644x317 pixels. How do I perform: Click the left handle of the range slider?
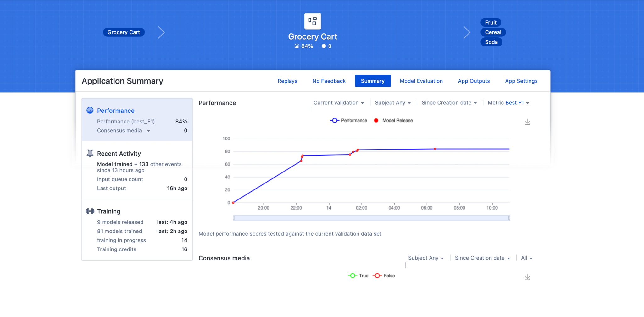(x=234, y=218)
